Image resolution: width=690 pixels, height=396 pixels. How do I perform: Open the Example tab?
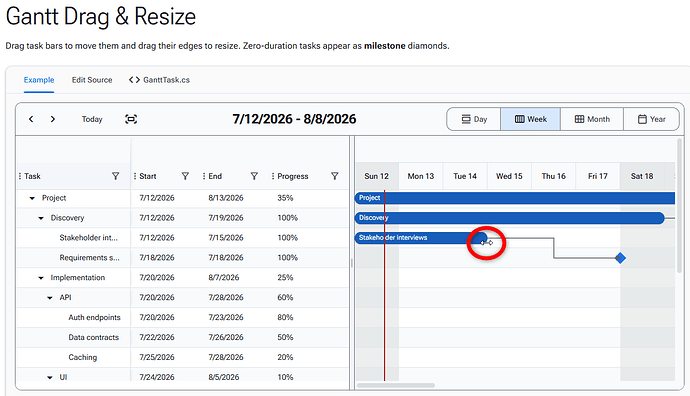click(x=39, y=80)
